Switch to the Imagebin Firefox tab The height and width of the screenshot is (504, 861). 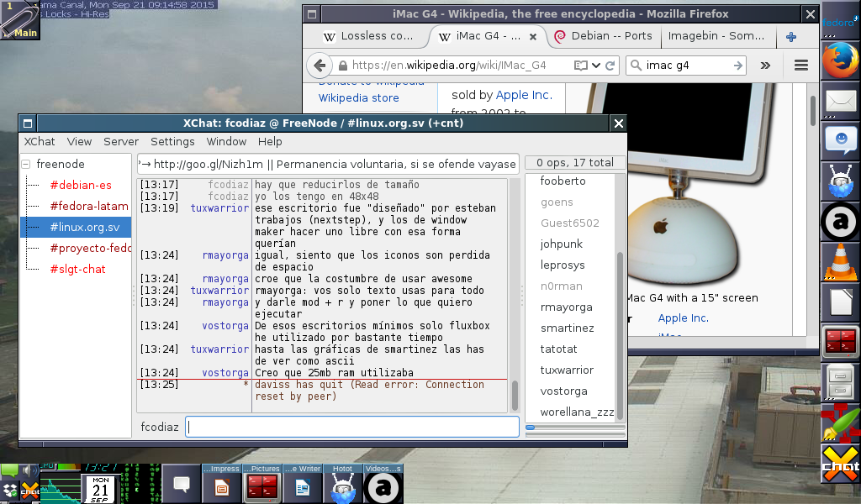click(x=716, y=36)
